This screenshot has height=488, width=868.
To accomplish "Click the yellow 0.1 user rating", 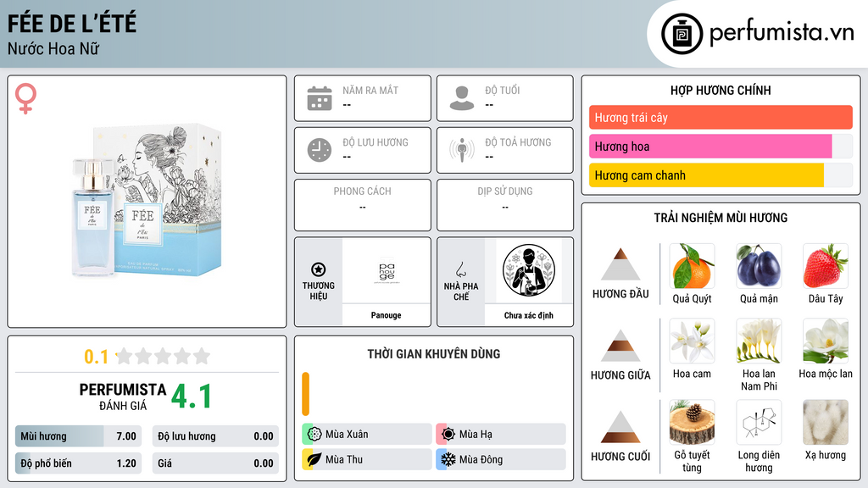I will coord(97,357).
